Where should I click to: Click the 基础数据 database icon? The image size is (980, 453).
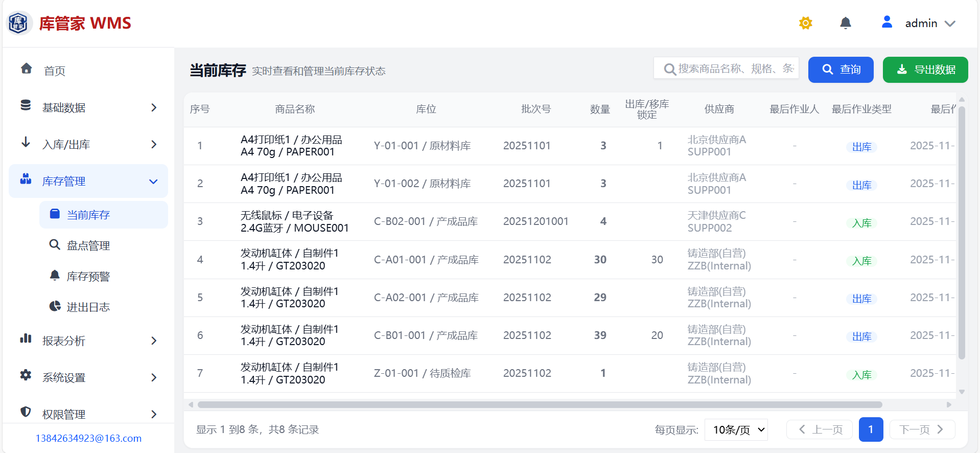pos(26,105)
